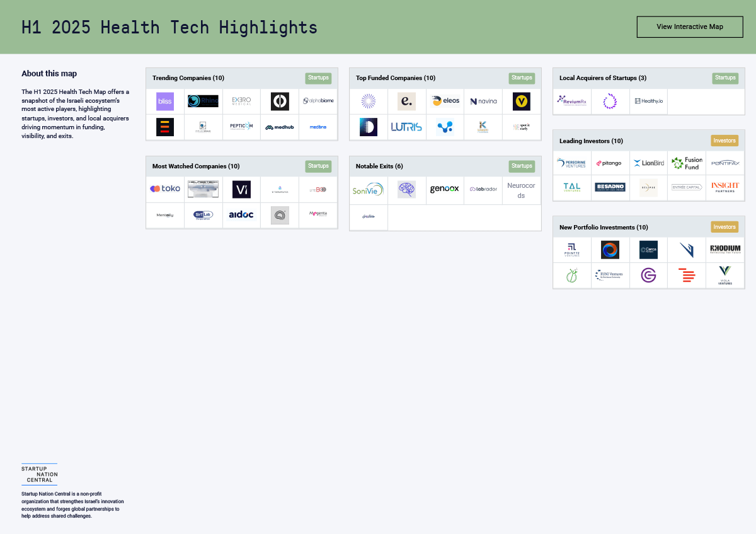
Task: Click Investors tag on New Portfolio Investments
Action: click(x=724, y=227)
